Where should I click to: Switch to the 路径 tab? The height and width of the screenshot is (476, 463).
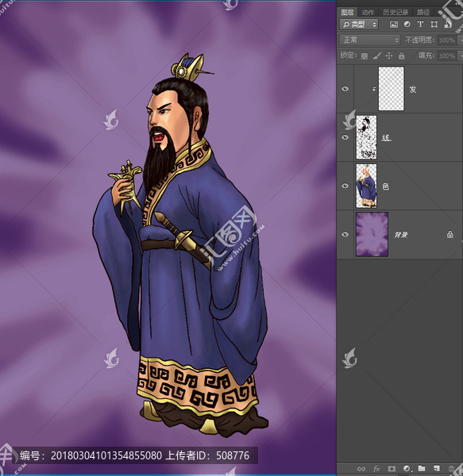(x=423, y=12)
